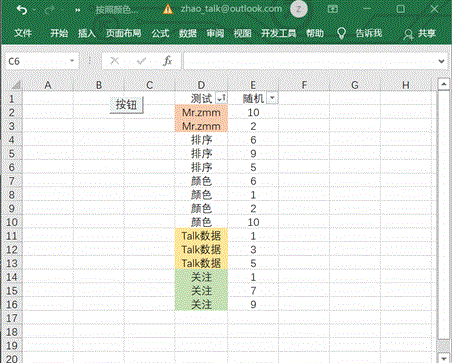Click the Undo arrow icon
The height and width of the screenshot is (363, 452).
22,10
